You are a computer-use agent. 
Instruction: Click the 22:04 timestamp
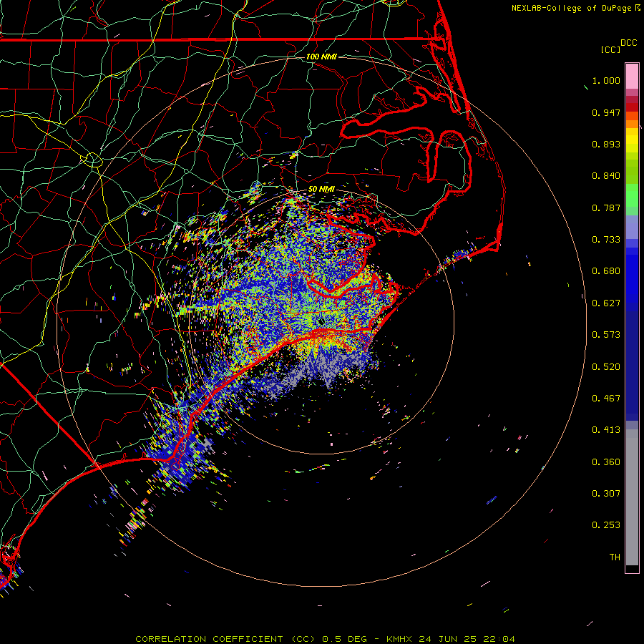[499, 639]
